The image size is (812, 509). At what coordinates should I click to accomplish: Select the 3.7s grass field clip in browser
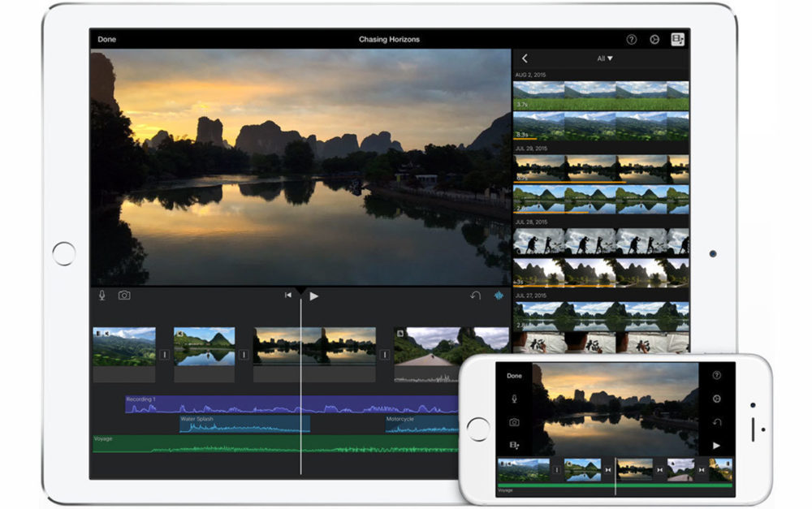(601, 96)
